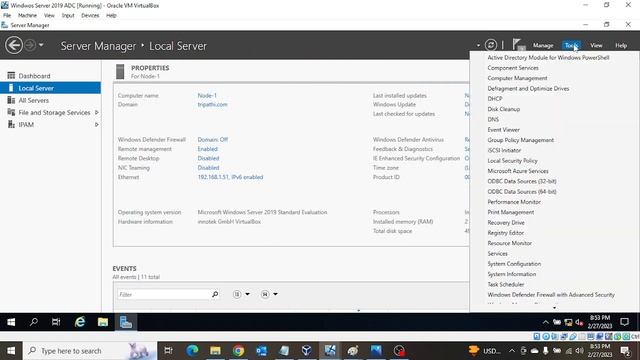Open the Ethernet 192.168.1.51 link
Viewport: 640px width, 360px height.
pyautogui.click(x=230, y=177)
